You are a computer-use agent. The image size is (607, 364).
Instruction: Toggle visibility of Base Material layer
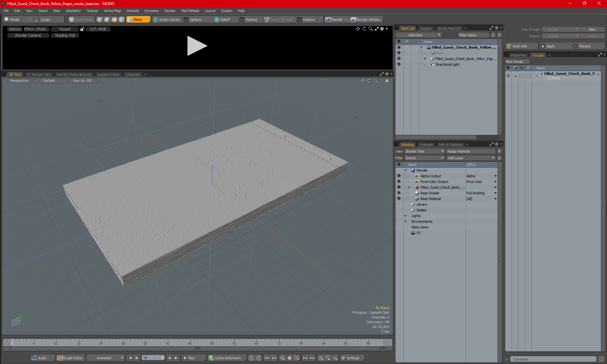coord(399,199)
